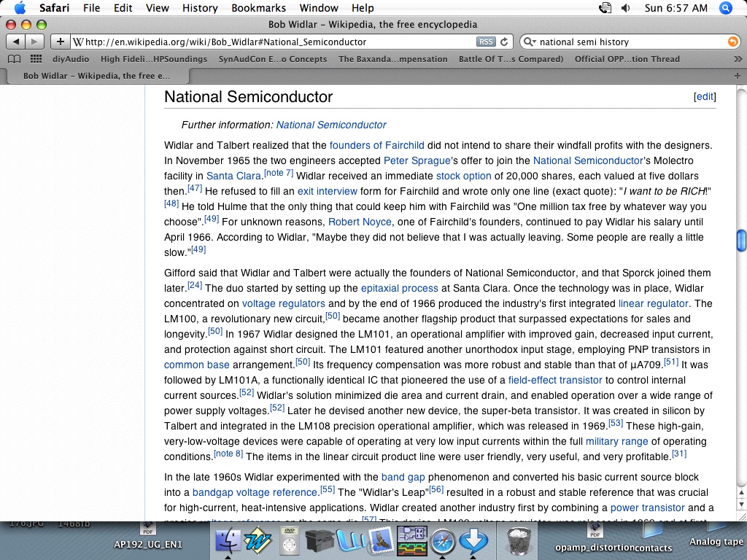The image size is (747, 560).
Task: Go back with the left arrow button
Action: [x=16, y=42]
